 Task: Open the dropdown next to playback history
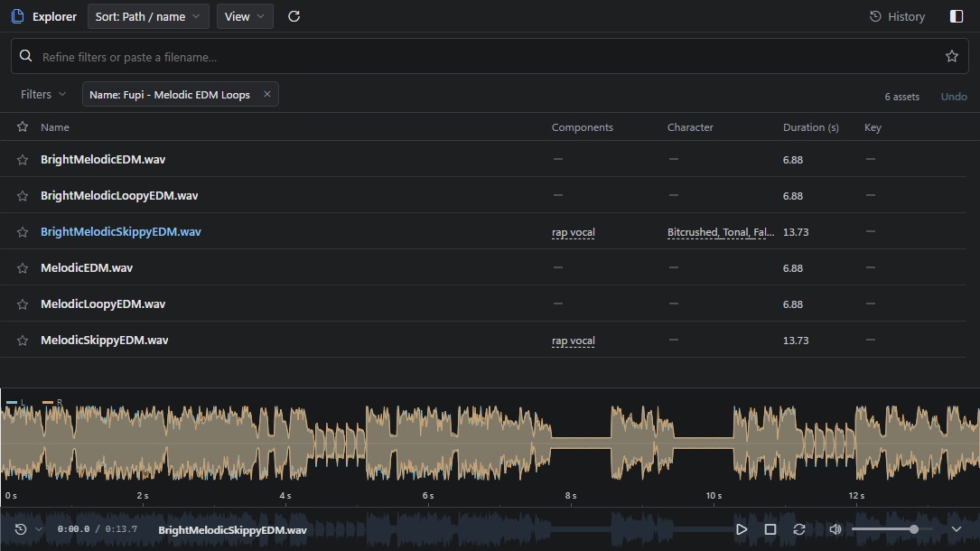39,529
